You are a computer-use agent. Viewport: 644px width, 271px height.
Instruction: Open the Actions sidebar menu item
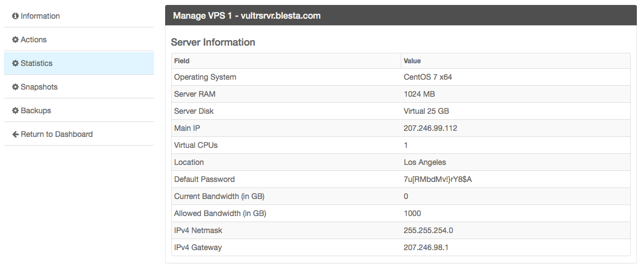tap(34, 40)
